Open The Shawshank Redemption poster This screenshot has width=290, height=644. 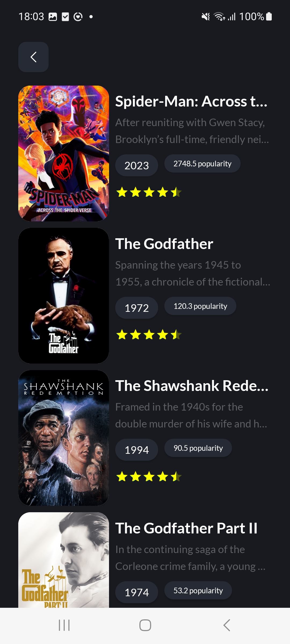pyautogui.click(x=64, y=438)
